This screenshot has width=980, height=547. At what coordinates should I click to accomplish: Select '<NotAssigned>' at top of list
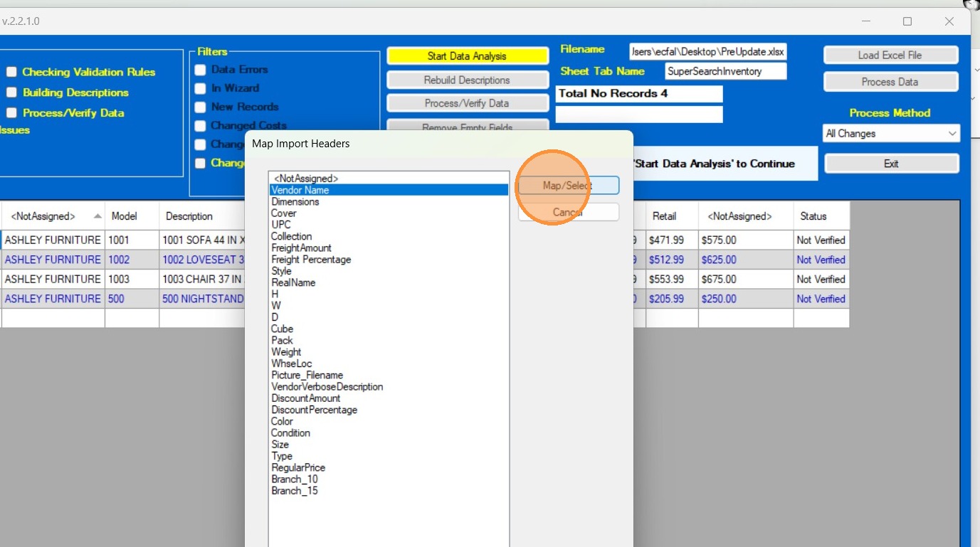point(306,179)
